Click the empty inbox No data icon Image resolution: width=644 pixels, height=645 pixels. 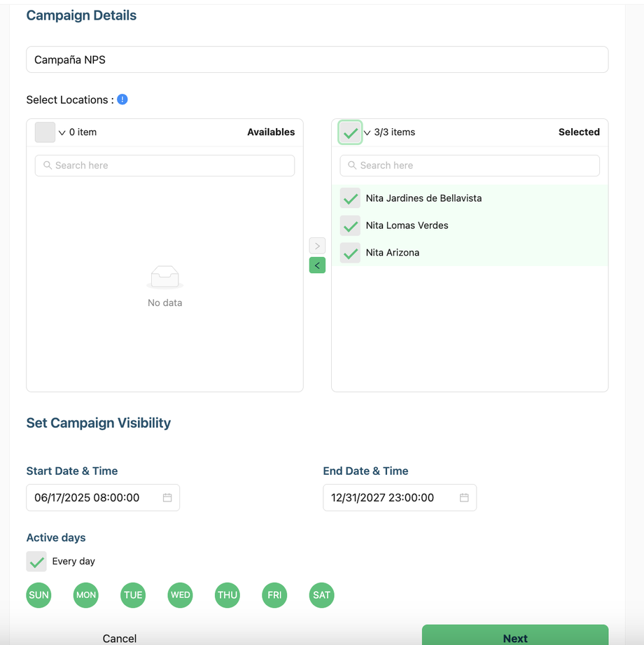[165, 277]
